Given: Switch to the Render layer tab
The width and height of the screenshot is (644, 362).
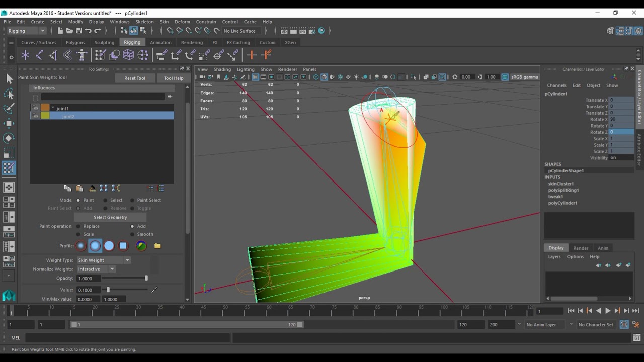Looking at the screenshot, I should (581, 248).
